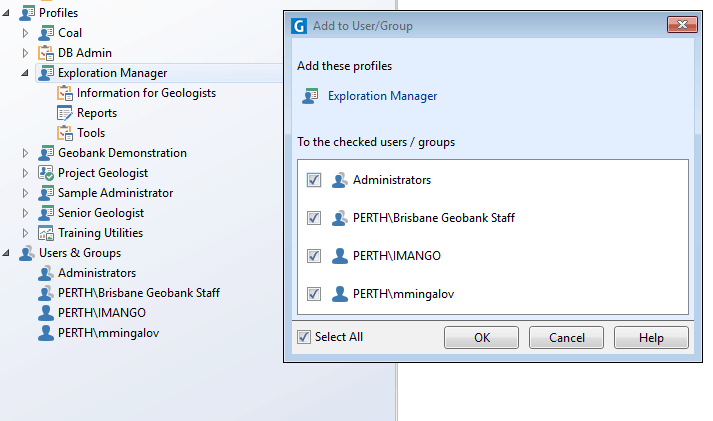The width and height of the screenshot is (713, 421).
Task: Open Help for this dialog
Action: [x=651, y=338]
